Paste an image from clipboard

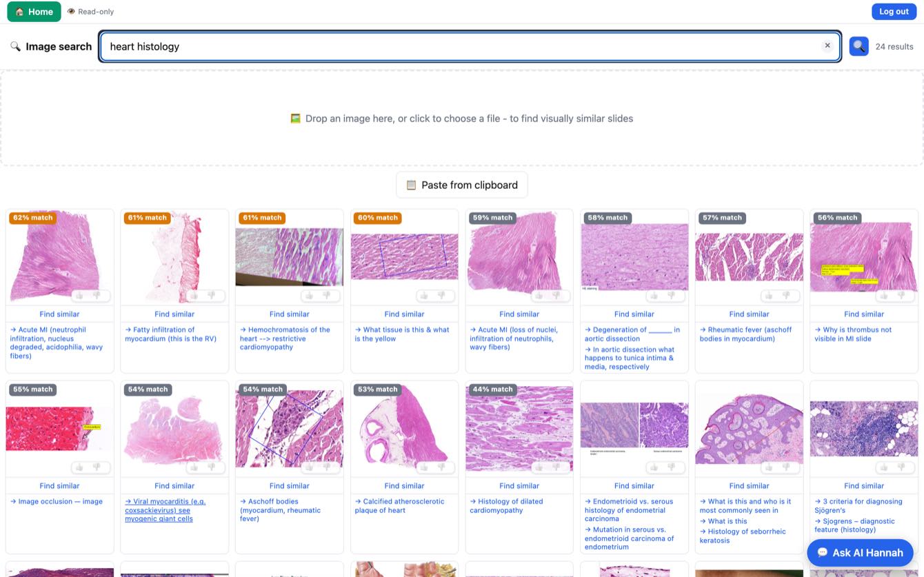pyautogui.click(x=462, y=185)
